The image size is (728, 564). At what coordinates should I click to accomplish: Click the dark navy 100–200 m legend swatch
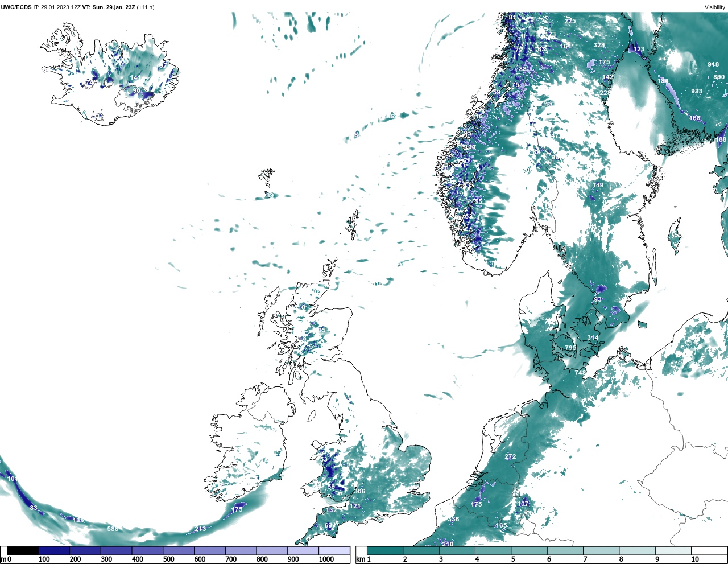pos(54,550)
